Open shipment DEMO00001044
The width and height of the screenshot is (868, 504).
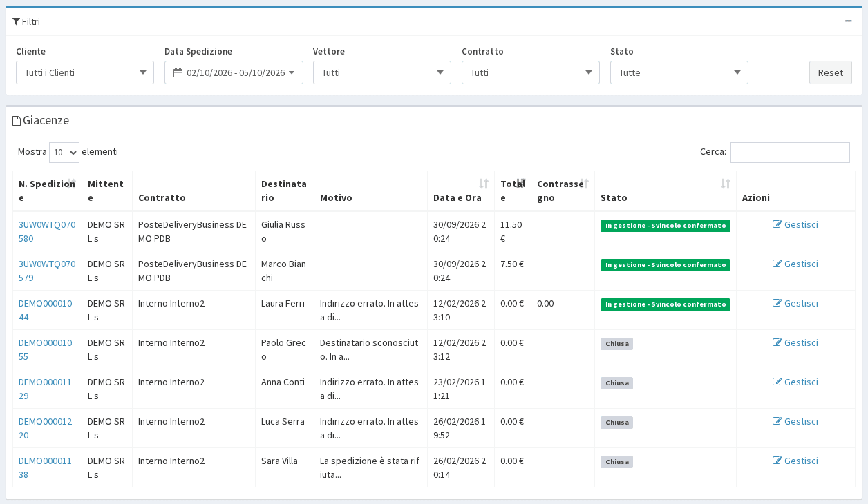pos(47,310)
